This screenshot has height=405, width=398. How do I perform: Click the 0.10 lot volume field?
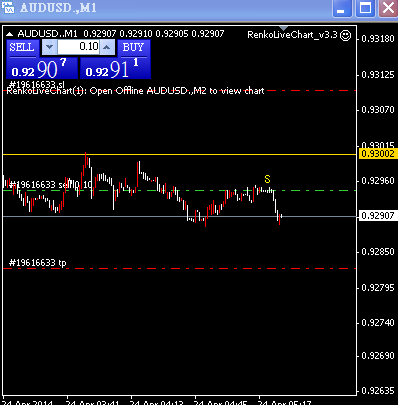pyautogui.click(x=78, y=47)
